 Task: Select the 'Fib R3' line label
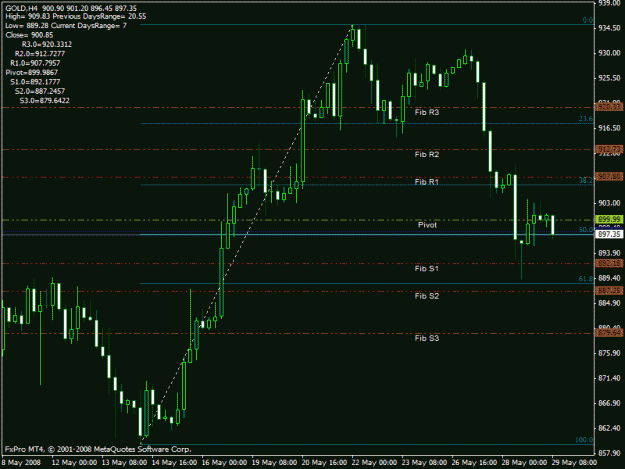(426, 112)
